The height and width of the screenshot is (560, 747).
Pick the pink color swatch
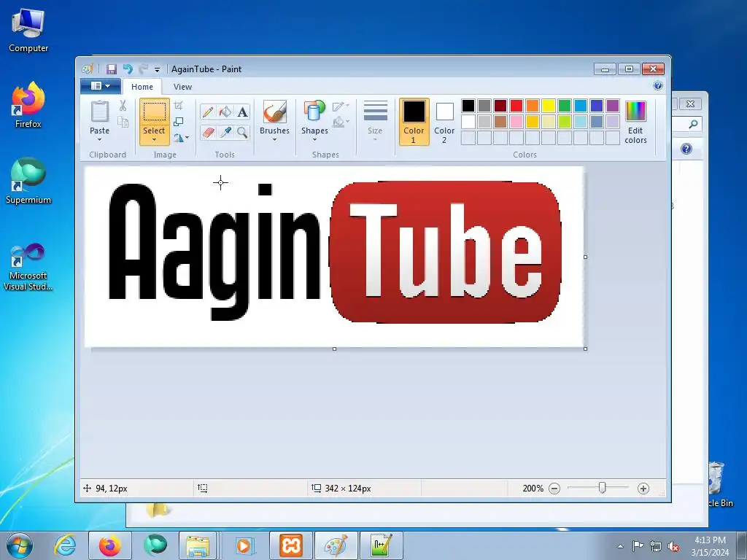click(x=516, y=122)
